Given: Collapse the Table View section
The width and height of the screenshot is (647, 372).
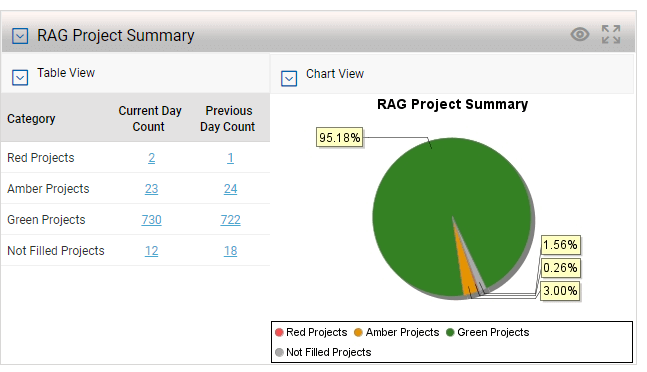Looking at the screenshot, I should (20, 77).
